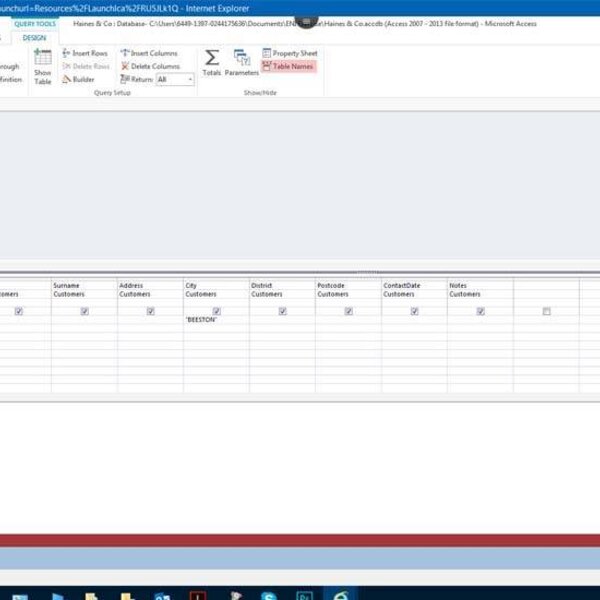The image size is (600, 600).
Task: Toggle Table Names row display
Action: (289, 66)
